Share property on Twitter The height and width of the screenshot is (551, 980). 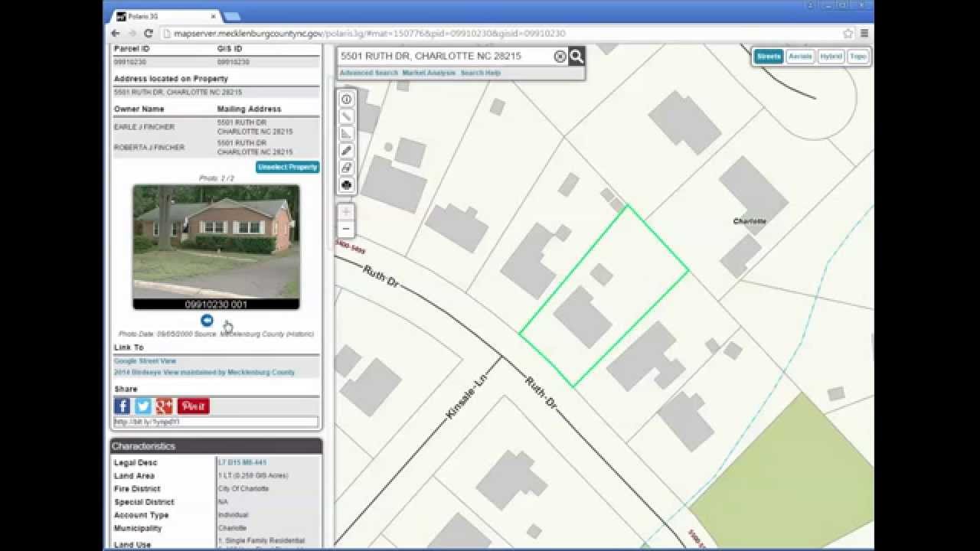(x=143, y=406)
